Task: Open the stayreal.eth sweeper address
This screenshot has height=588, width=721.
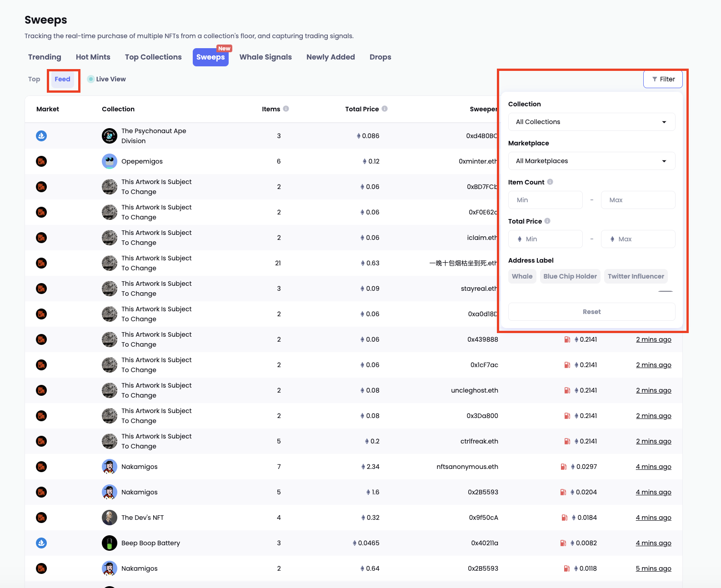Action: pos(480,289)
